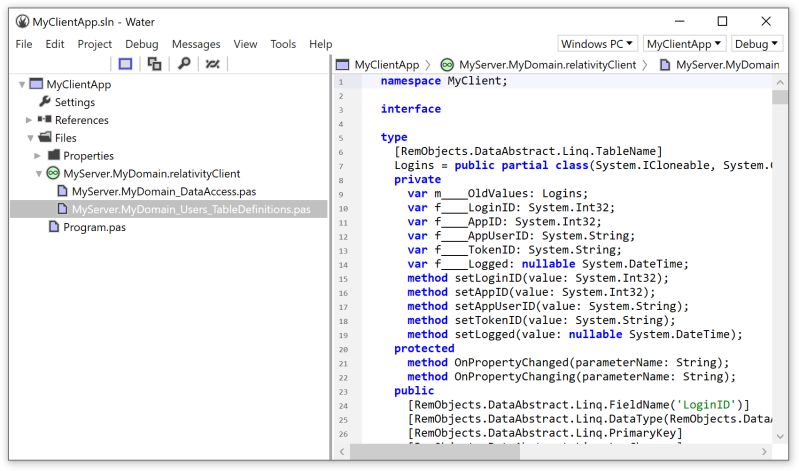Image resolution: width=799 pixels, height=471 pixels.
Task: Click the Files folder icon
Action: click(x=45, y=137)
